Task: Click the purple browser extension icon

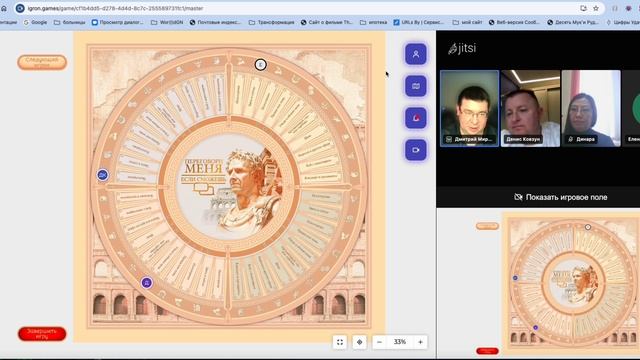Action: (629, 8)
